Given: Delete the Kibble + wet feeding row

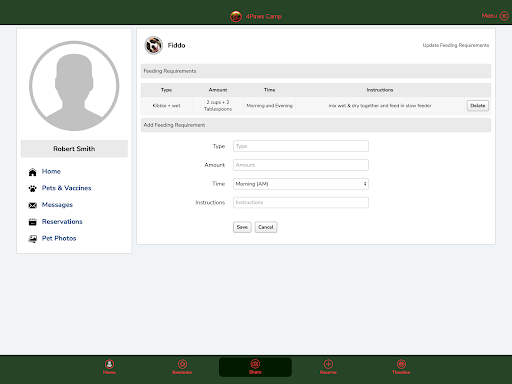Looking at the screenshot, I should click(x=478, y=106).
